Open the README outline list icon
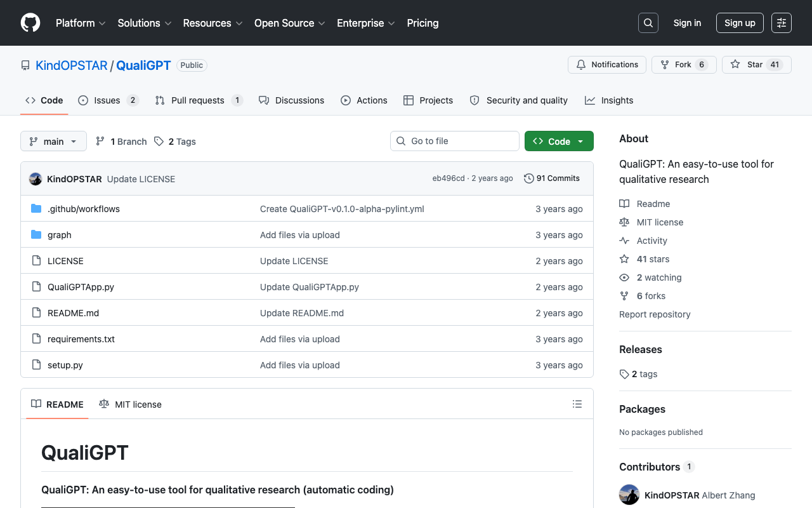Viewport: 812px width, 508px height. (x=577, y=404)
